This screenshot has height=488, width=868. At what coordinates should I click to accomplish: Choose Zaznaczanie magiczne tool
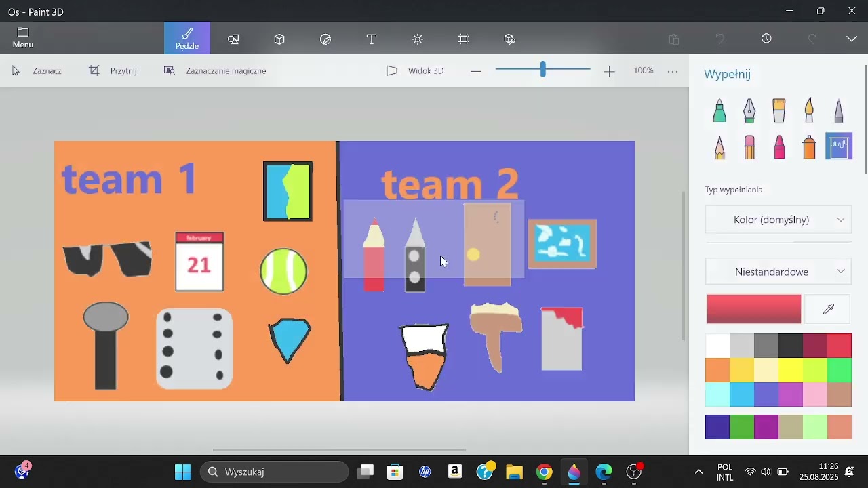pos(216,70)
